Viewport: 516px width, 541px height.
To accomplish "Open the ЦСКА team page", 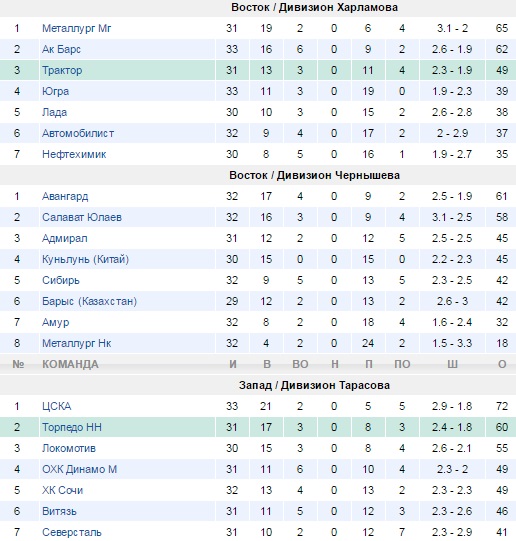I will pos(57,406).
